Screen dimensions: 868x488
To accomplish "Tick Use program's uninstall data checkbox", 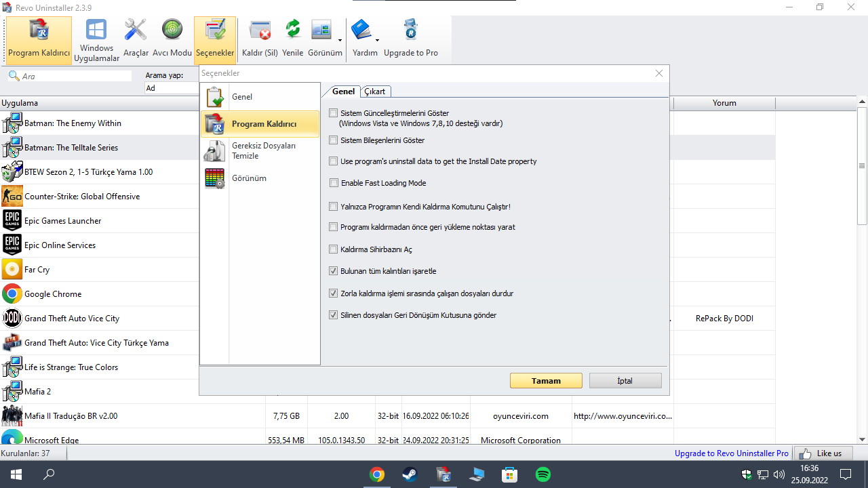I will [333, 161].
